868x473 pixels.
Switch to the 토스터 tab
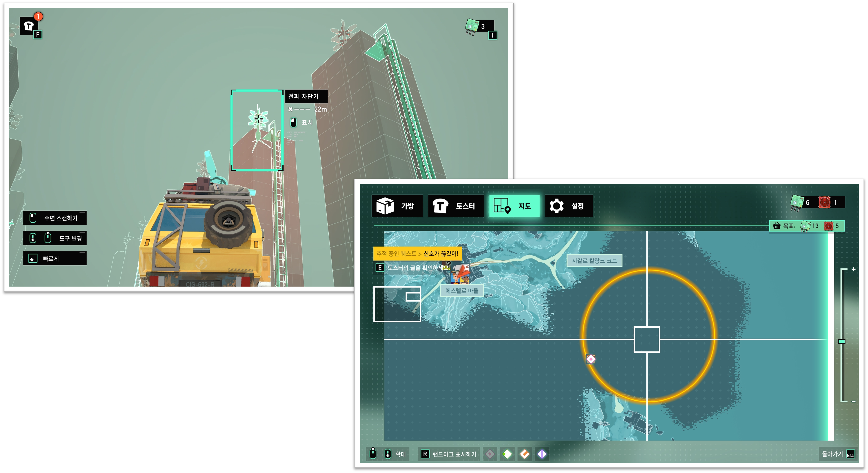point(456,206)
